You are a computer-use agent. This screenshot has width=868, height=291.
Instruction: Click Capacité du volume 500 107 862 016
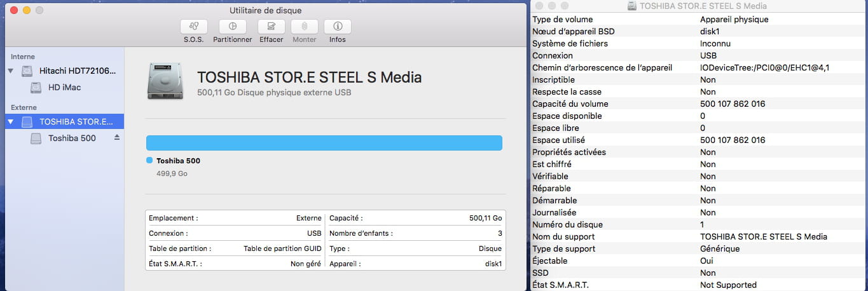pos(699,104)
